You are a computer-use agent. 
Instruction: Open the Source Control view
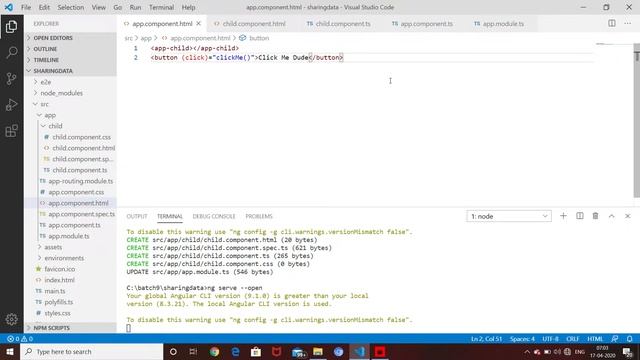pos(11,78)
